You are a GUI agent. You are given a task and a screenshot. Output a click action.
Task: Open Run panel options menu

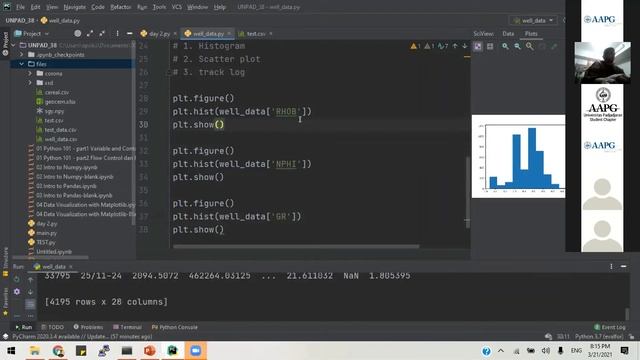pos(611,266)
